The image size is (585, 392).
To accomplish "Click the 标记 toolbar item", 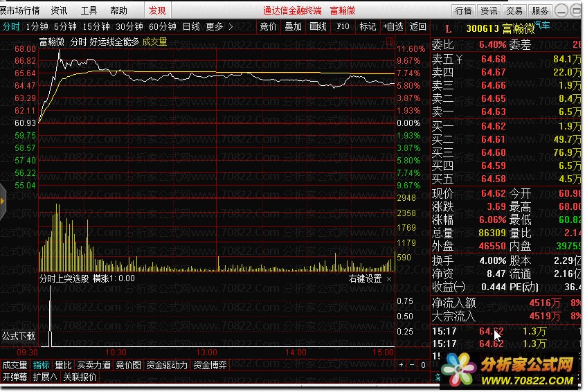I will coord(368,26).
